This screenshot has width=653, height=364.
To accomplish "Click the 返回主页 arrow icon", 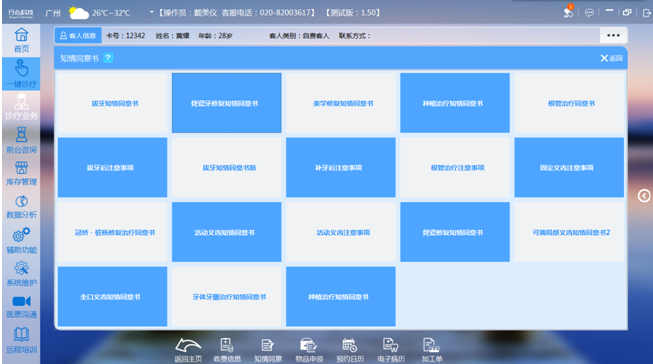I will (x=188, y=345).
